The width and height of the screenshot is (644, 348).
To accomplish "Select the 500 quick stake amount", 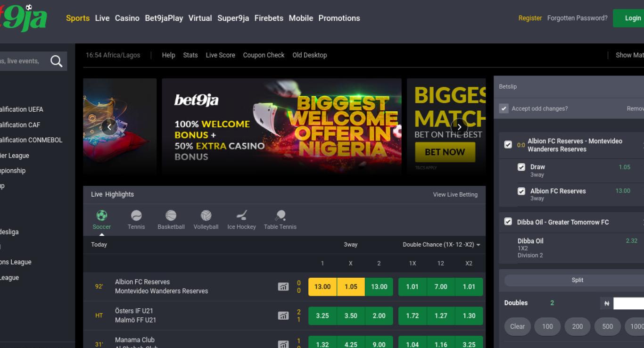I will pos(608,326).
